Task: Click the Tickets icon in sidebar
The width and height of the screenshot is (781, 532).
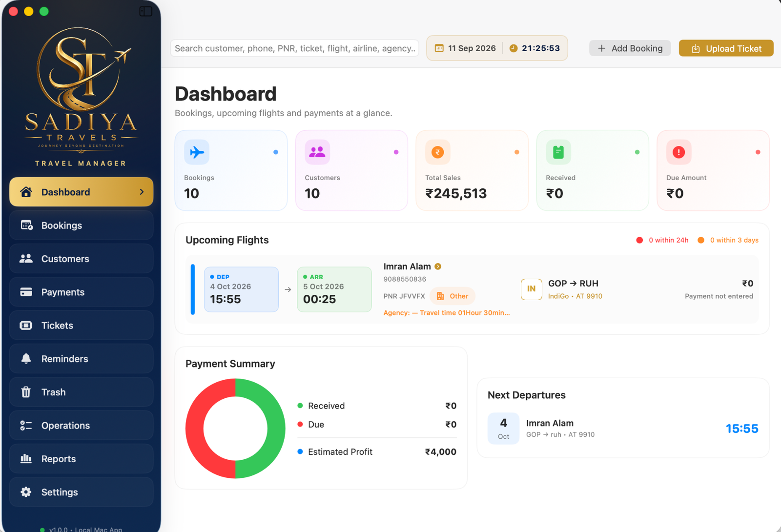Action: pyautogui.click(x=26, y=325)
